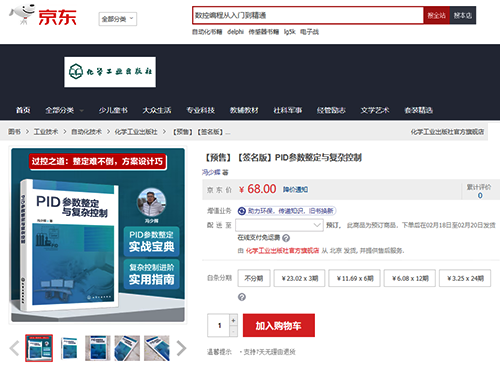500x367 pixels.
Task: Click the 工业技术 breadcrumb link
Action: point(46,132)
